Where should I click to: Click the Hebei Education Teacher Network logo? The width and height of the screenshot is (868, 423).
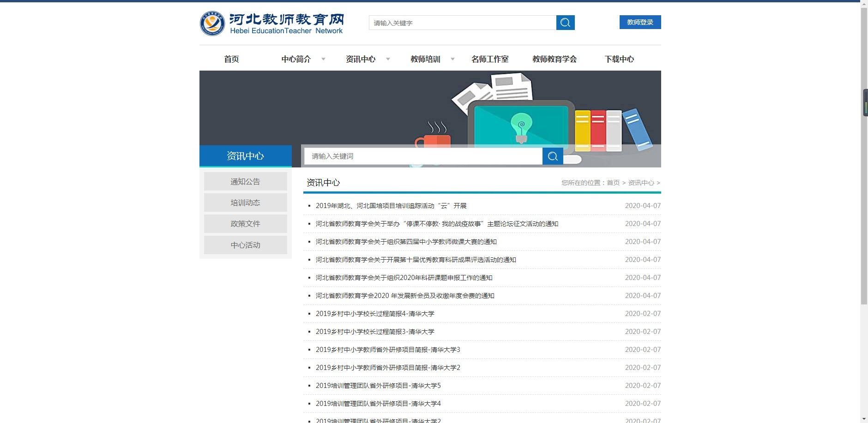click(271, 23)
